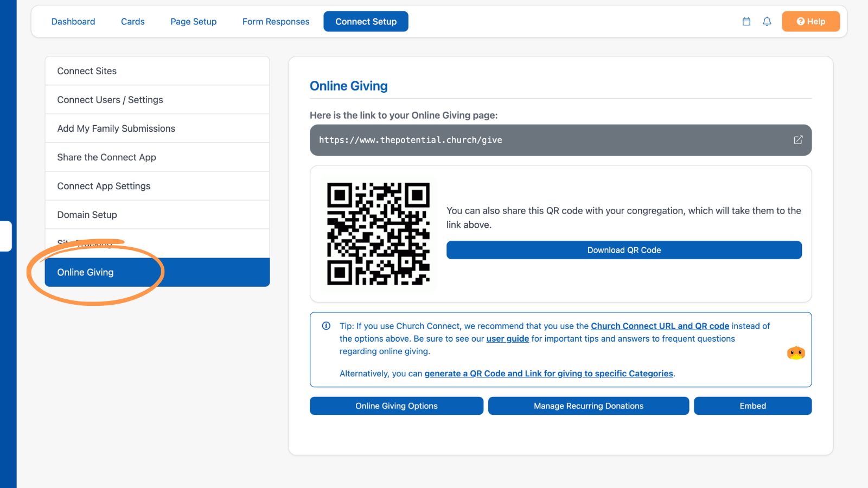Click the Embed button
This screenshot has height=488, width=868.
tap(753, 406)
